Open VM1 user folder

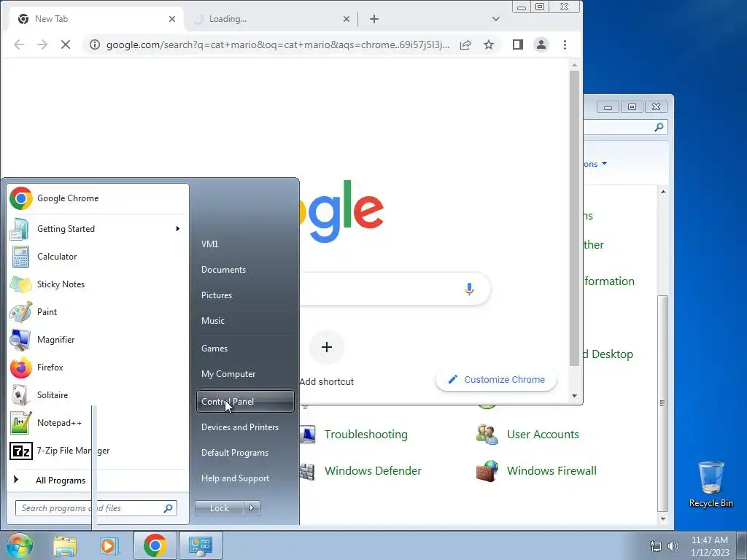tap(245, 244)
